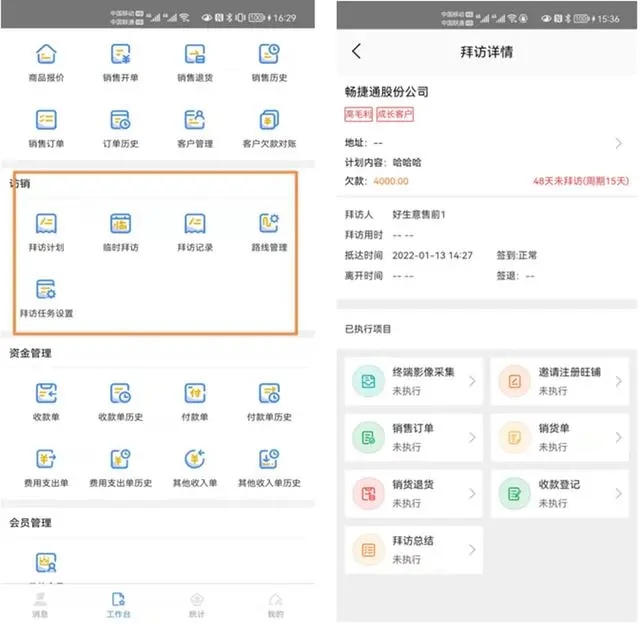Image resolution: width=640 pixels, height=624 pixels.
Task: Open the 拜访总结 task card
Action: [x=413, y=550]
